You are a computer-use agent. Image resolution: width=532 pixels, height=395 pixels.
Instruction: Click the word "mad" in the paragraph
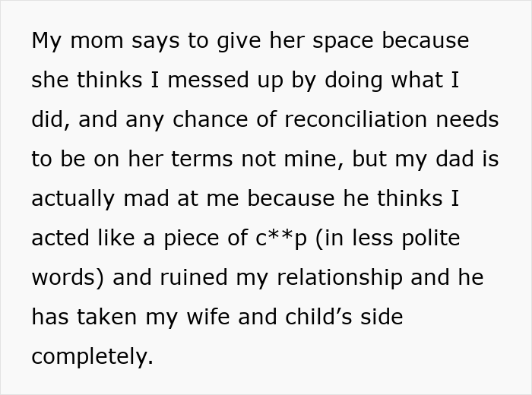pyautogui.click(x=162, y=199)
